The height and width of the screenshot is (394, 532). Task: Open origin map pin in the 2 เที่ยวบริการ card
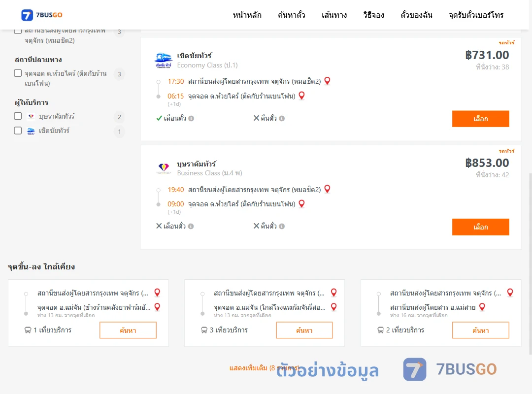tap(510, 293)
